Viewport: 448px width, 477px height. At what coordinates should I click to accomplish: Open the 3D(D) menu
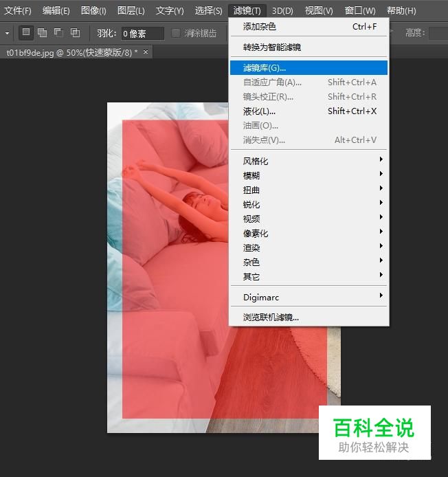282,11
